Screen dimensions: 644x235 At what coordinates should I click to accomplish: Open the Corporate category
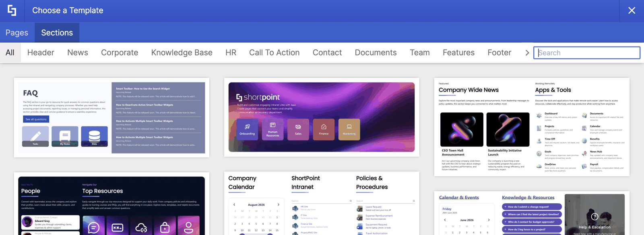(x=120, y=53)
